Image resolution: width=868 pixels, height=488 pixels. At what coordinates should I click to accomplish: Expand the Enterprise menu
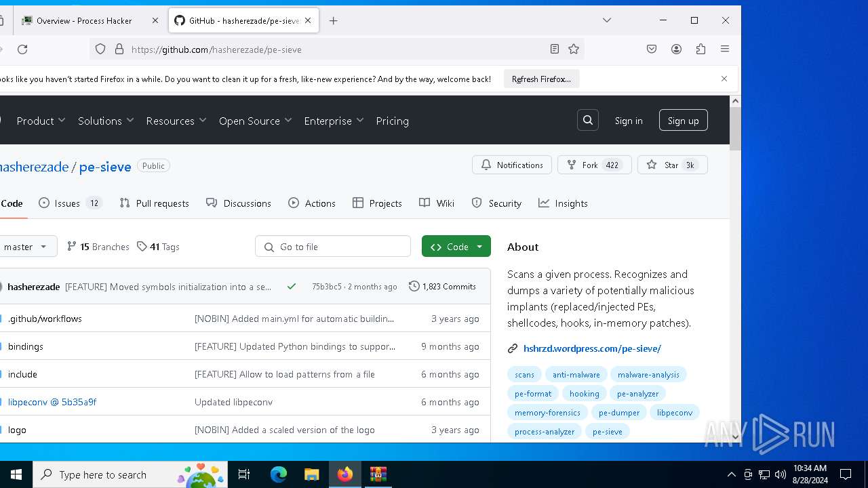334,121
